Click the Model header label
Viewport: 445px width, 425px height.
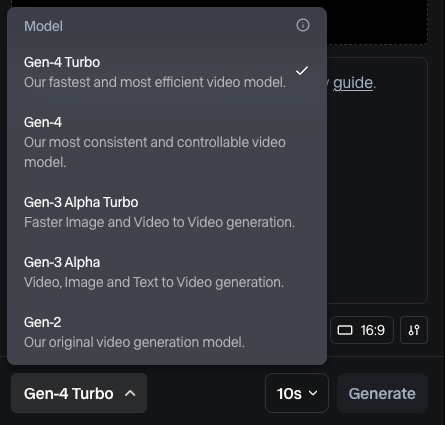(x=43, y=26)
